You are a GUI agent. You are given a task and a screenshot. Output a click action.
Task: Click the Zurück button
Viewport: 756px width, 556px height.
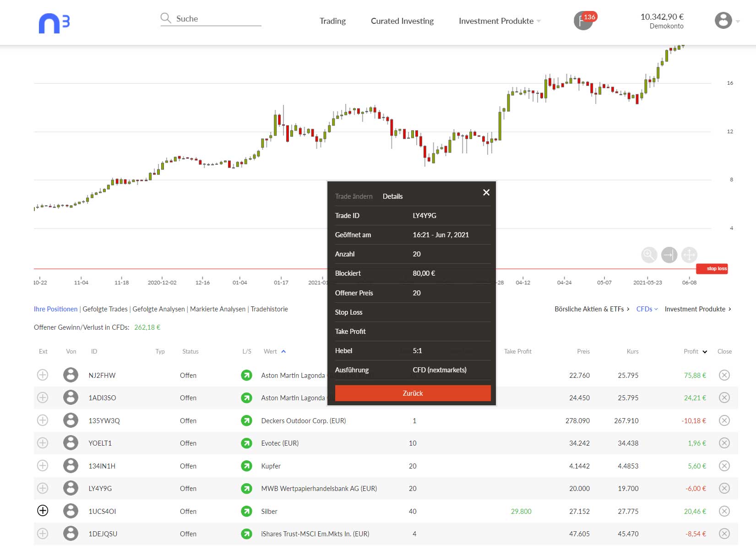pos(413,393)
